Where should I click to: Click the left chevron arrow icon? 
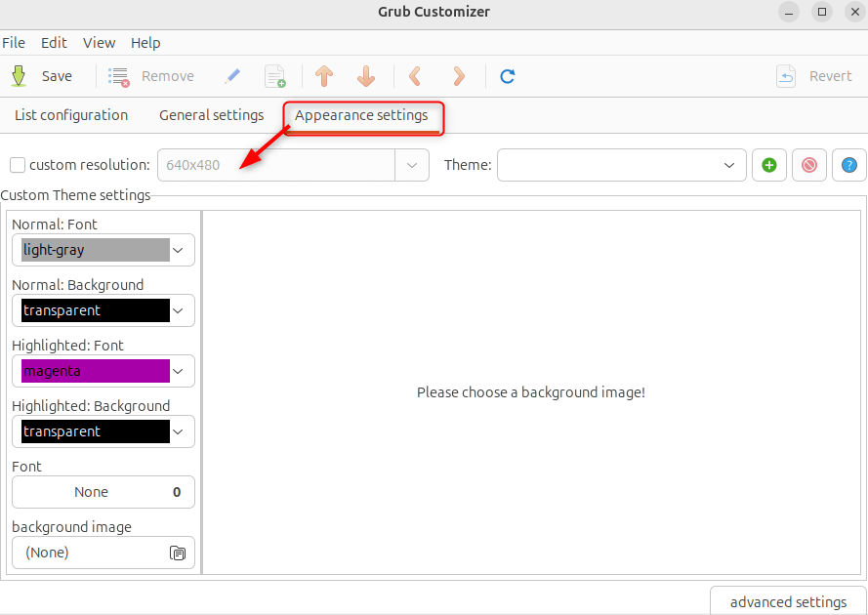click(x=415, y=76)
